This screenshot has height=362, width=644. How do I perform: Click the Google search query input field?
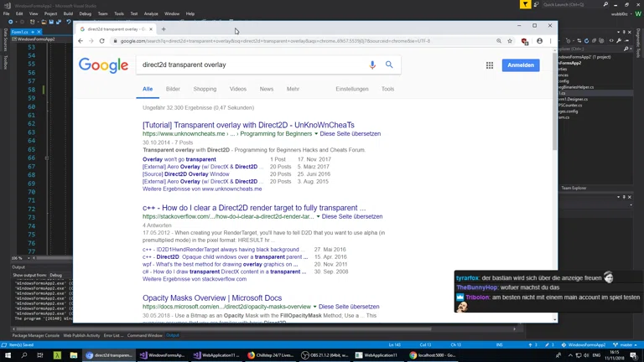click(252, 65)
